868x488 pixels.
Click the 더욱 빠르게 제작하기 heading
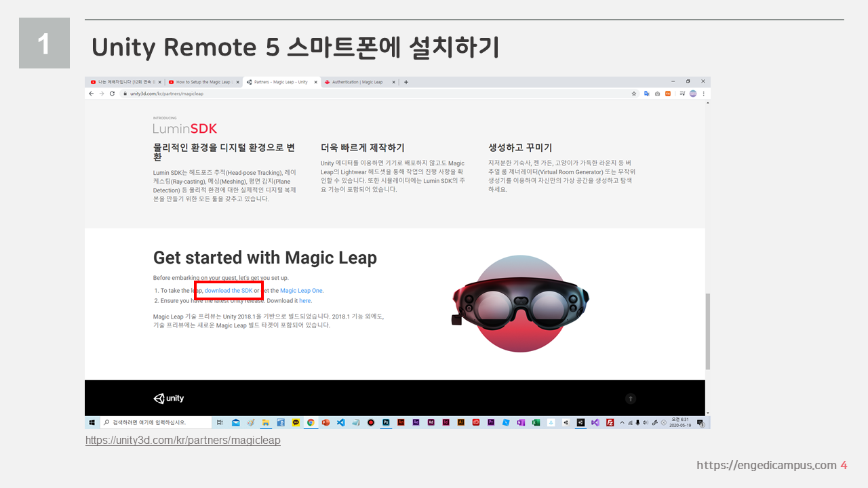coord(363,148)
